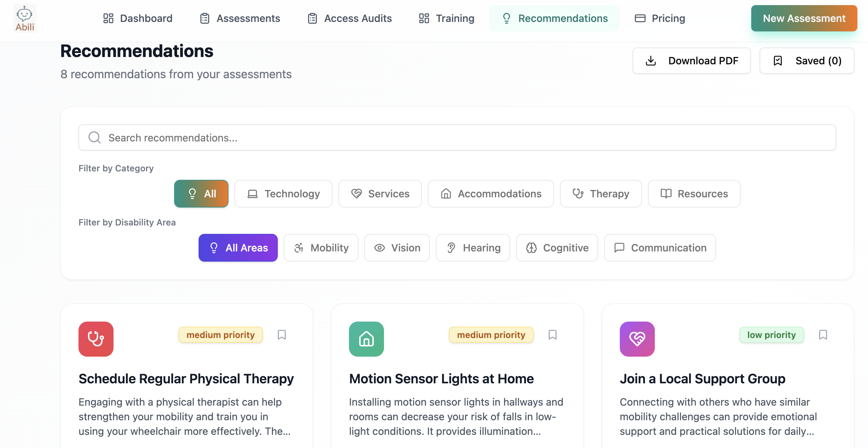This screenshot has height=448, width=868.
Task: Bookmark Join a Local Support Group card
Action: tap(823, 335)
